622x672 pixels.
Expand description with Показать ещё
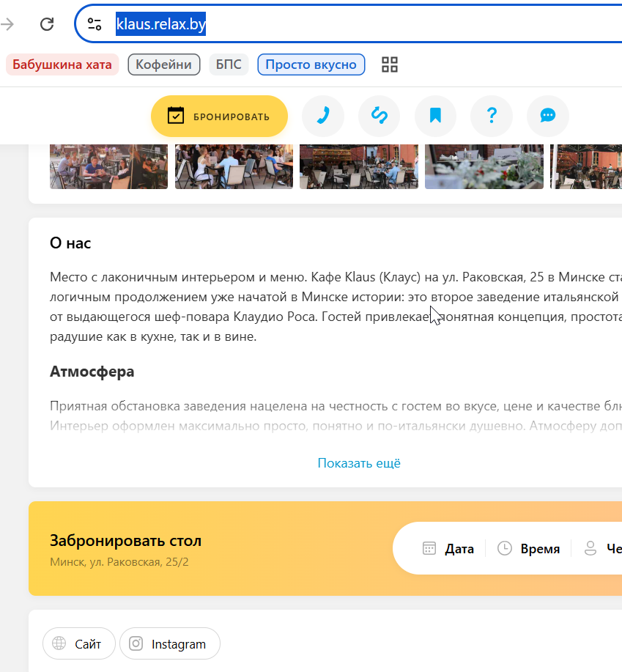click(x=359, y=463)
